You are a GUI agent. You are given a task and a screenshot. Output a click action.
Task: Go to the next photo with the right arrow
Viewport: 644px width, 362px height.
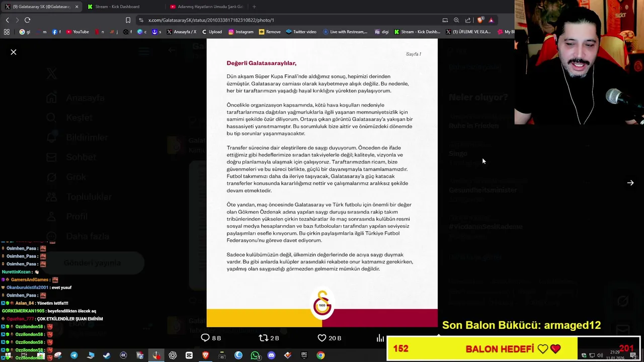point(630,183)
